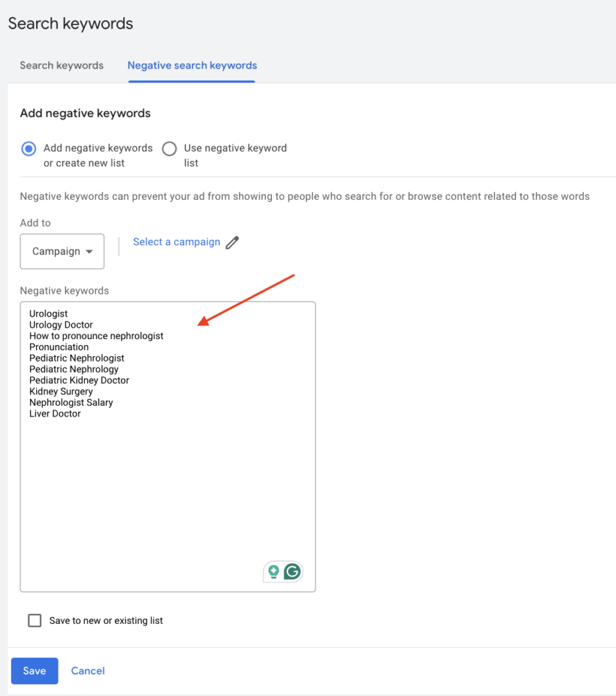Click the 'Liver Doctor' keyword entry

click(x=55, y=413)
